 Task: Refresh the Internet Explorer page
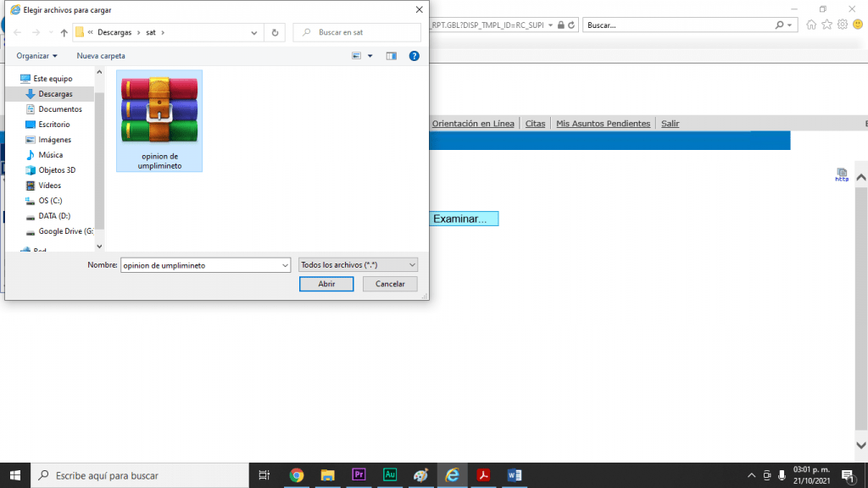[571, 25]
